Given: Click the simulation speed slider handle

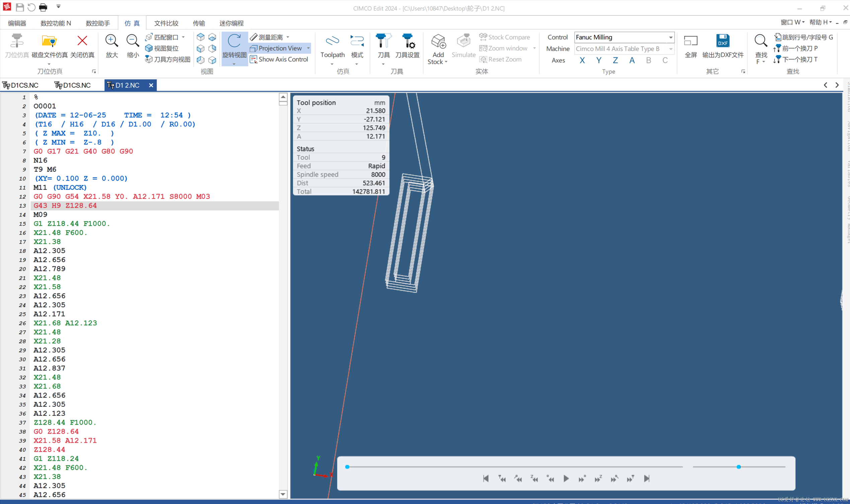Looking at the screenshot, I should pyautogui.click(x=738, y=467).
